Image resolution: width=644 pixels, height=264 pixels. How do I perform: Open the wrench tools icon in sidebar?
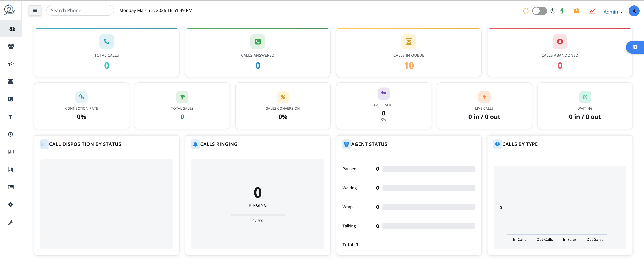(11, 222)
